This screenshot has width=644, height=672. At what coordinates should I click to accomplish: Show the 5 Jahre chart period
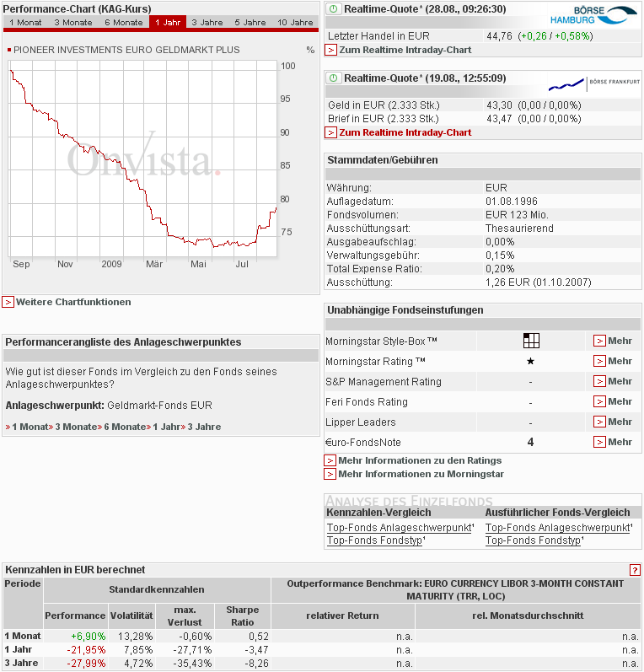point(250,22)
